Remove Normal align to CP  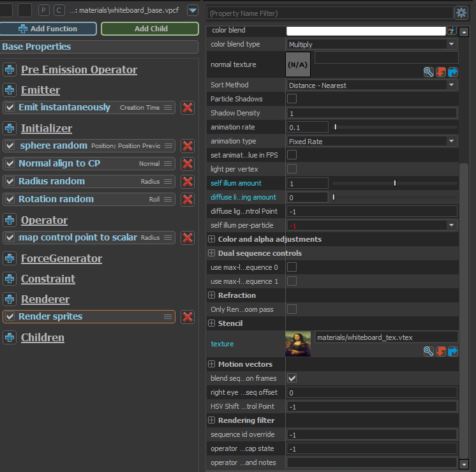tap(188, 164)
